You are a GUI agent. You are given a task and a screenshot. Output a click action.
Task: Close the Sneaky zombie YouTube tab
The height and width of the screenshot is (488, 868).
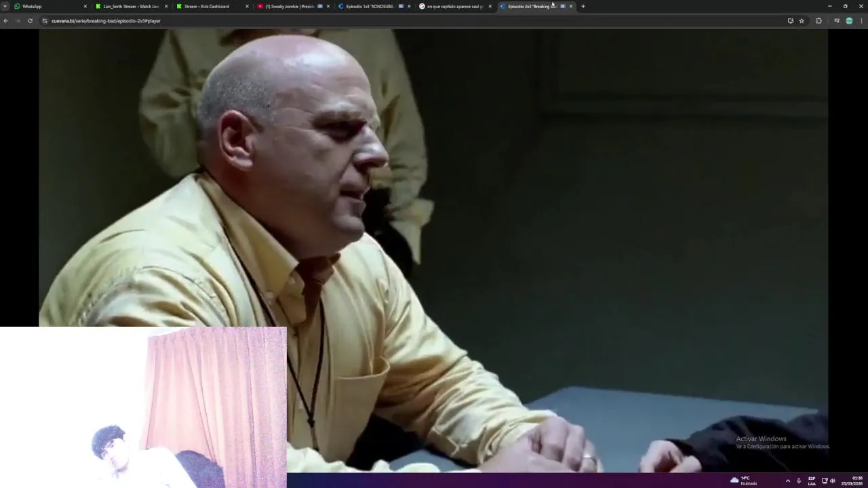pos(328,6)
